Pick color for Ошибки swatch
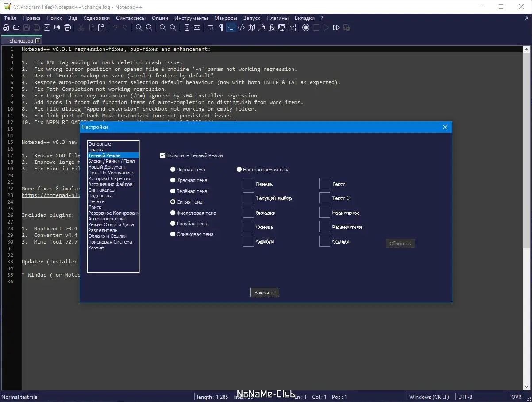This screenshot has height=402, width=532. [x=248, y=241]
